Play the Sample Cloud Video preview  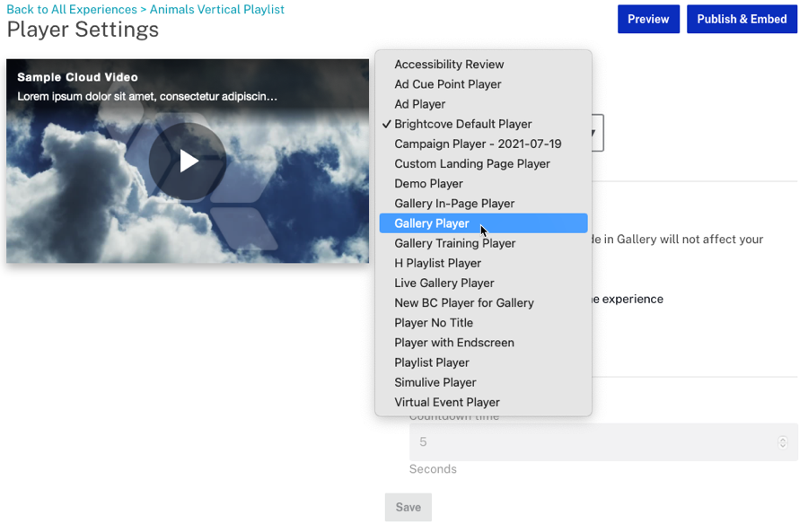click(x=188, y=161)
